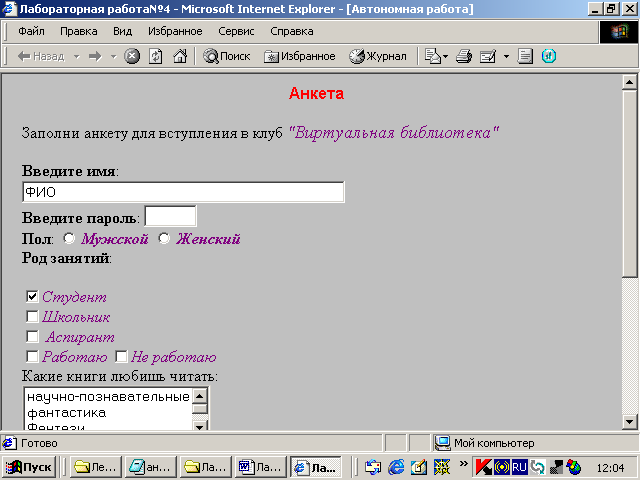640x480 pixels.
Task: Click the yellow speaker-wave tray icon
Action: (x=502, y=467)
